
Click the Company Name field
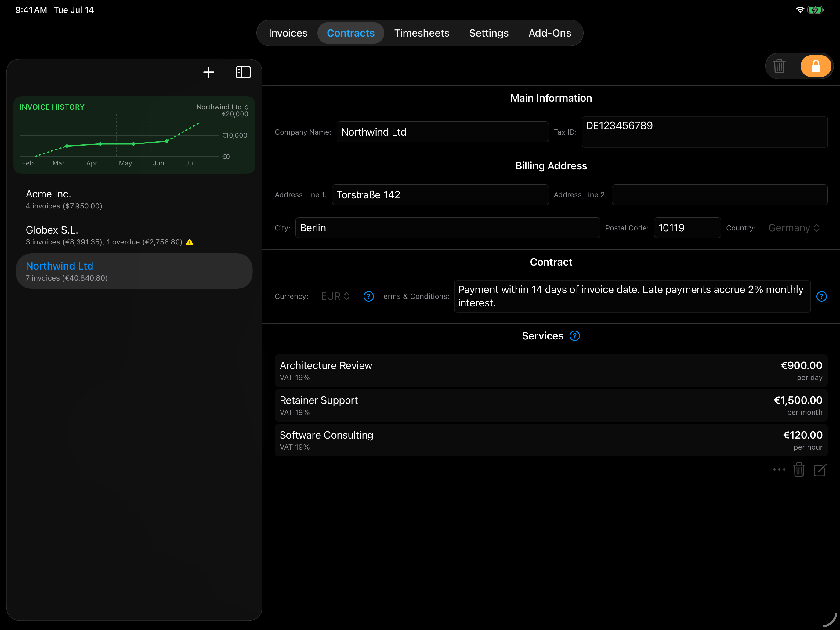tap(442, 132)
